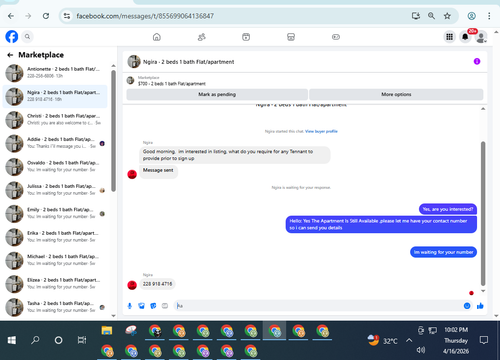Click the sticker icon in composer

(153, 306)
